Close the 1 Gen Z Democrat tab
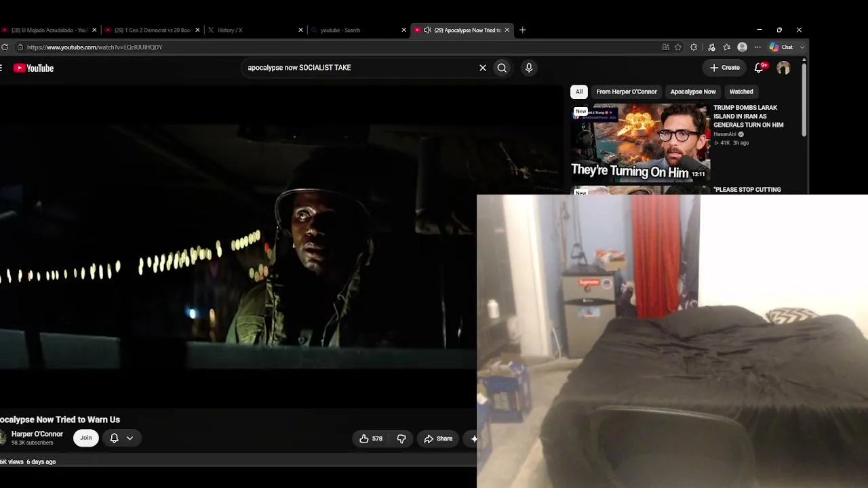The width and height of the screenshot is (868, 488). click(197, 30)
